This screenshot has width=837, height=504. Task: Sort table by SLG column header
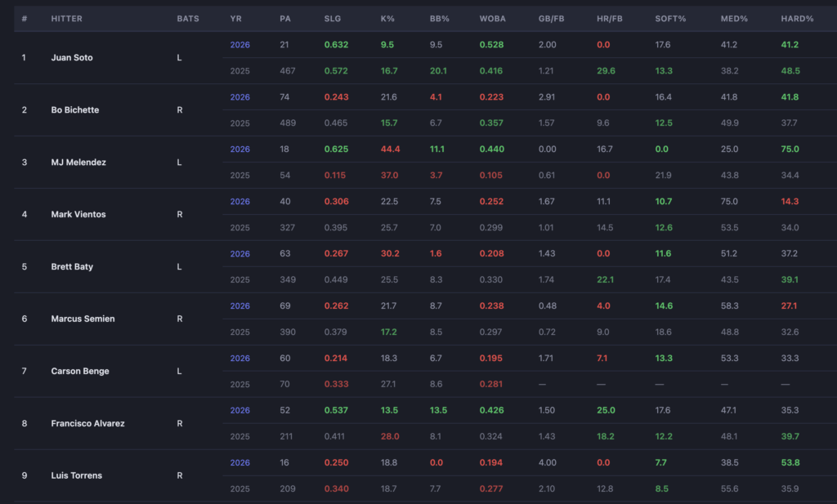tap(332, 19)
